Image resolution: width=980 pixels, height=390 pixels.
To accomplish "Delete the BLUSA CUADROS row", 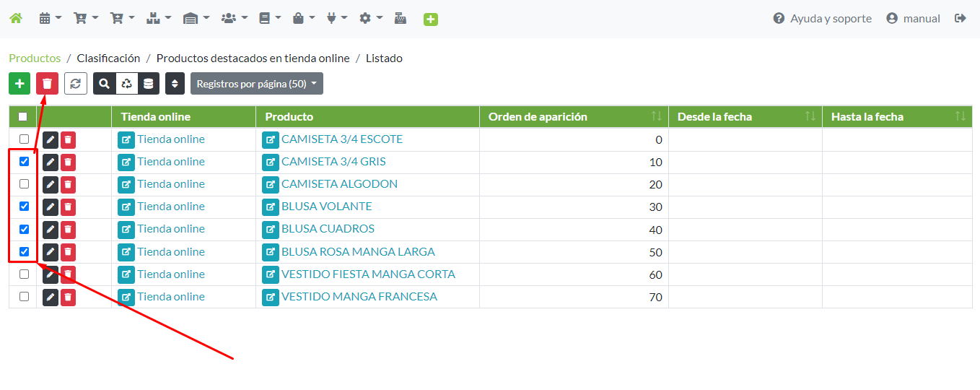I will point(68,229).
